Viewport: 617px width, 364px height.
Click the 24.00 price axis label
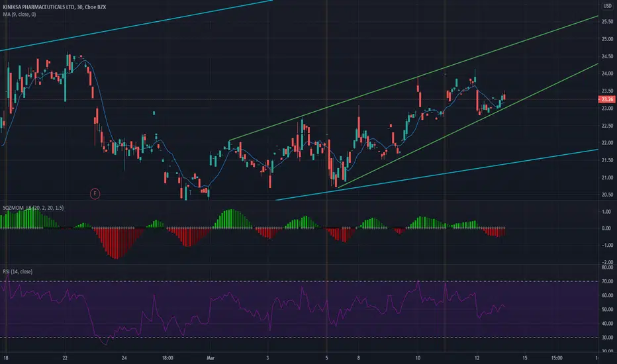[607, 73]
